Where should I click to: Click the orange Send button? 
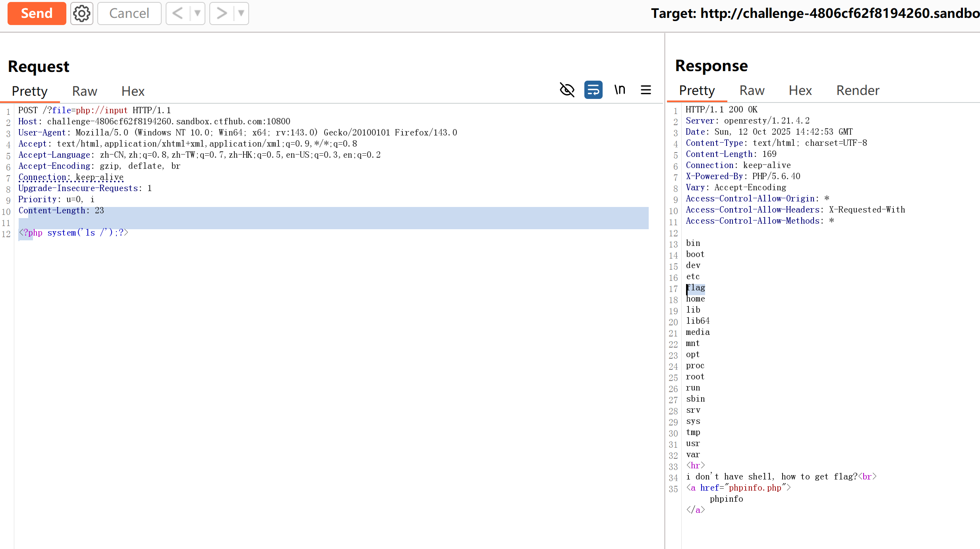(x=37, y=14)
